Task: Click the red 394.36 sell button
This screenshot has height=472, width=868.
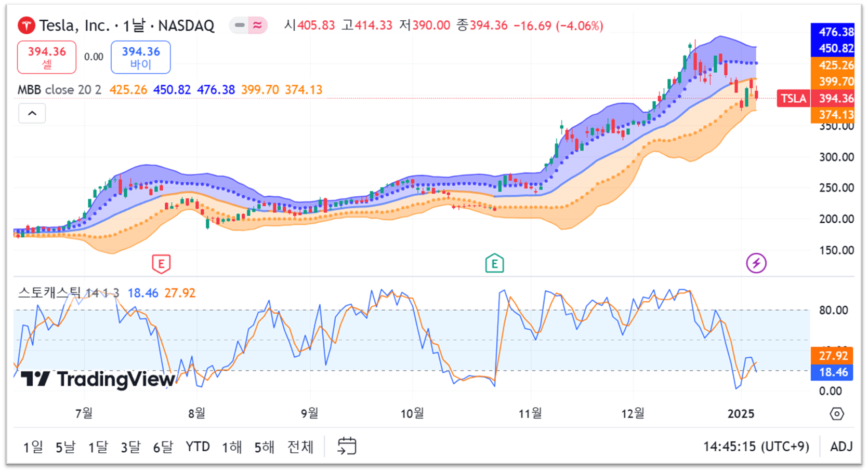Action: (47, 57)
